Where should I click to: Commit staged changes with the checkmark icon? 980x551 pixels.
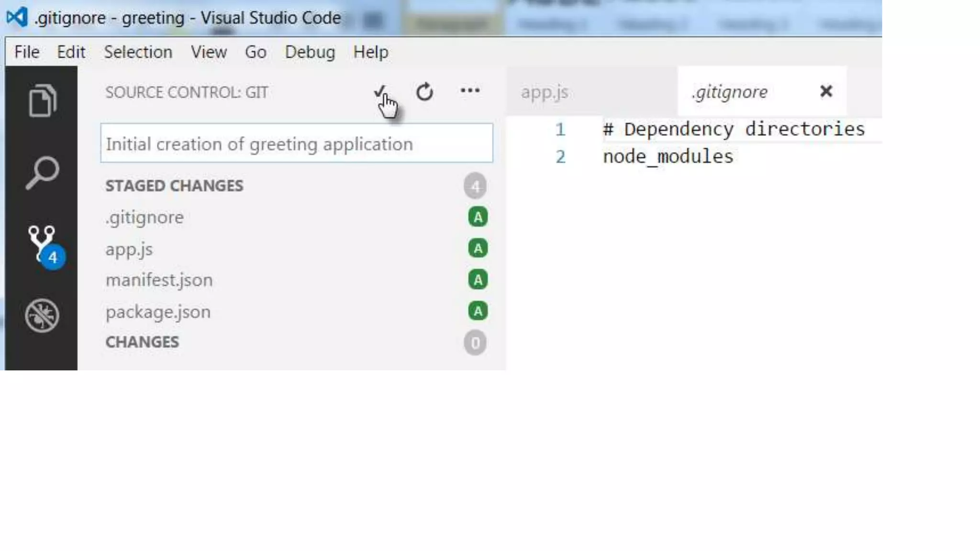coord(380,91)
